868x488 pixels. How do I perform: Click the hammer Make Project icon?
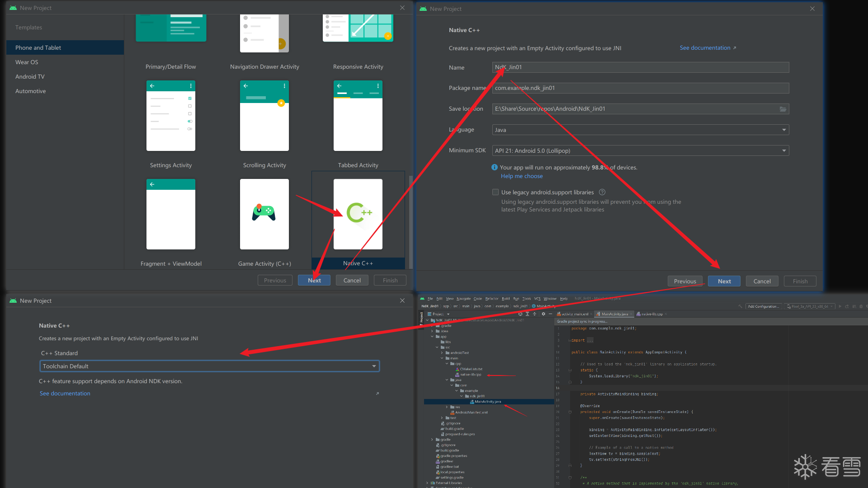point(740,306)
